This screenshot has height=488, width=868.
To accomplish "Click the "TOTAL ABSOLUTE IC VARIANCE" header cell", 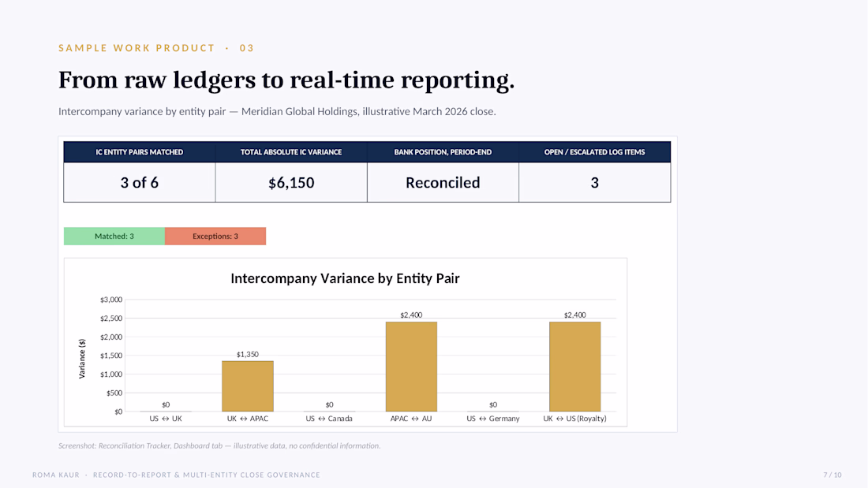I will [x=291, y=152].
